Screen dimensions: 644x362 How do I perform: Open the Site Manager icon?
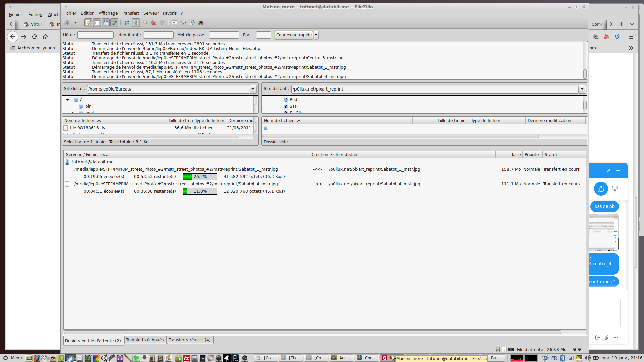point(67,23)
